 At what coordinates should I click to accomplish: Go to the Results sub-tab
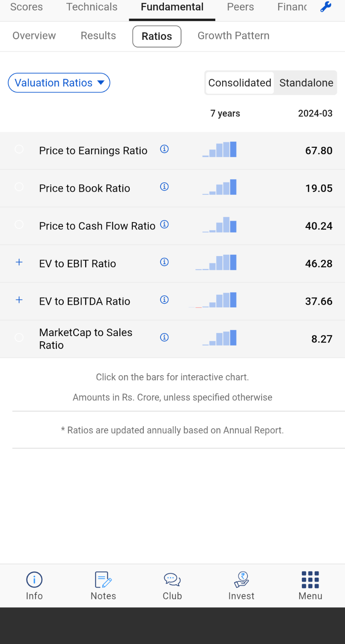click(x=98, y=36)
